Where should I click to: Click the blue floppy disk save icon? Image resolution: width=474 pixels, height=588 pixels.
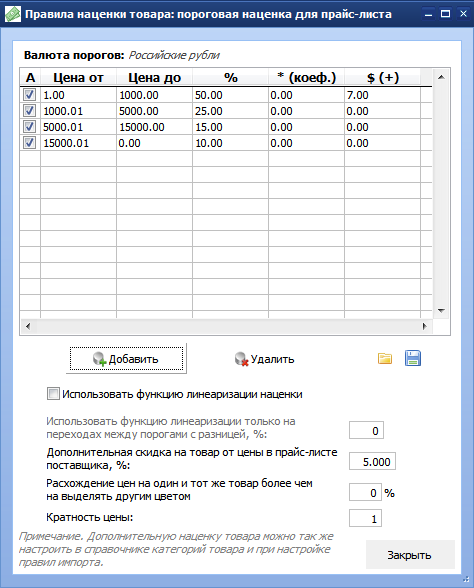413,358
